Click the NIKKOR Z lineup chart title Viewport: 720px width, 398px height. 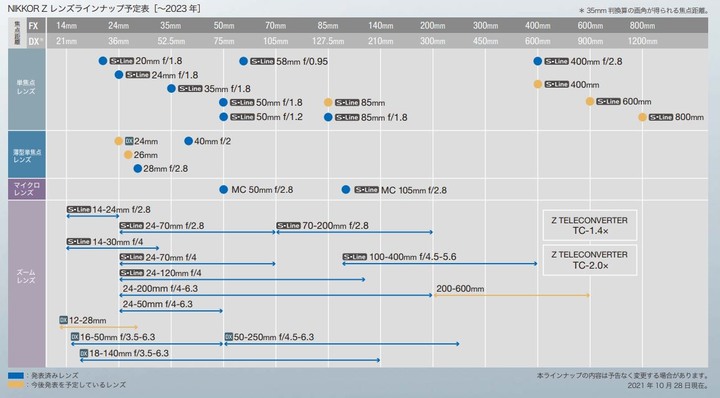tap(104, 9)
